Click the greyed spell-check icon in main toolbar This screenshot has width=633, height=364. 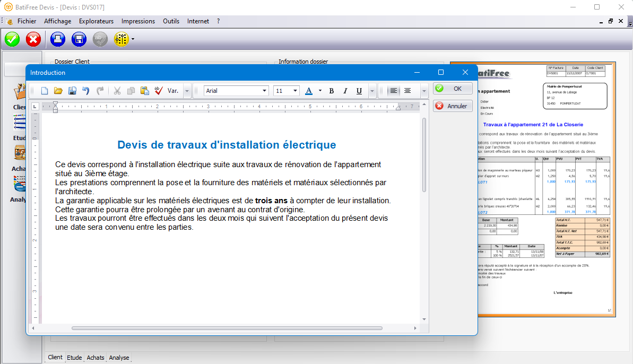tap(100, 39)
